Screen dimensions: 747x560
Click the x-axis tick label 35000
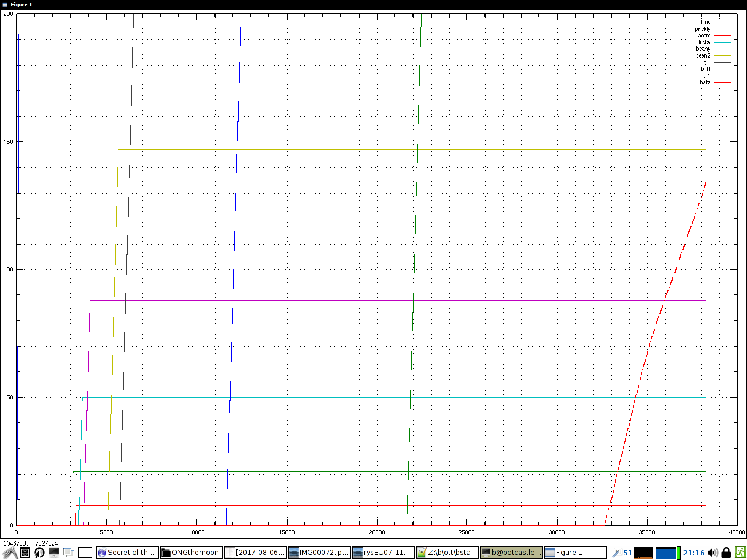647,532
